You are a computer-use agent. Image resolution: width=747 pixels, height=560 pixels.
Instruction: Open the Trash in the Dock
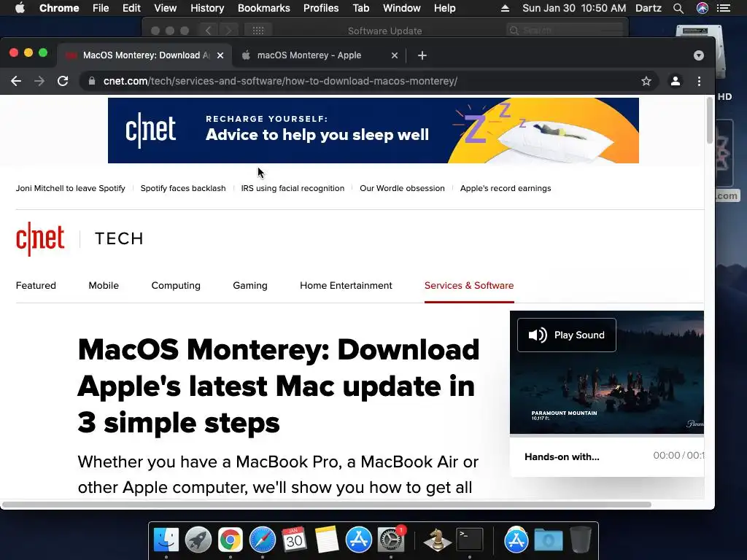(x=580, y=540)
